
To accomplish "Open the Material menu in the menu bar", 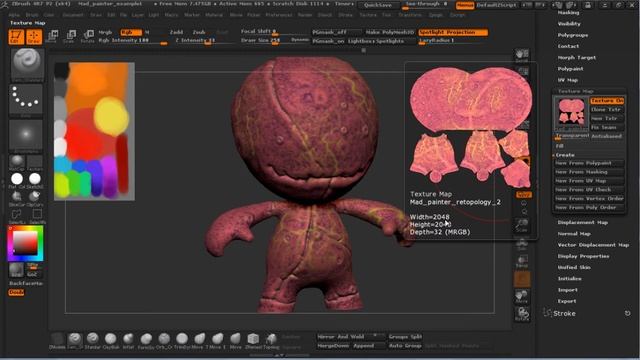I will 214,15.
